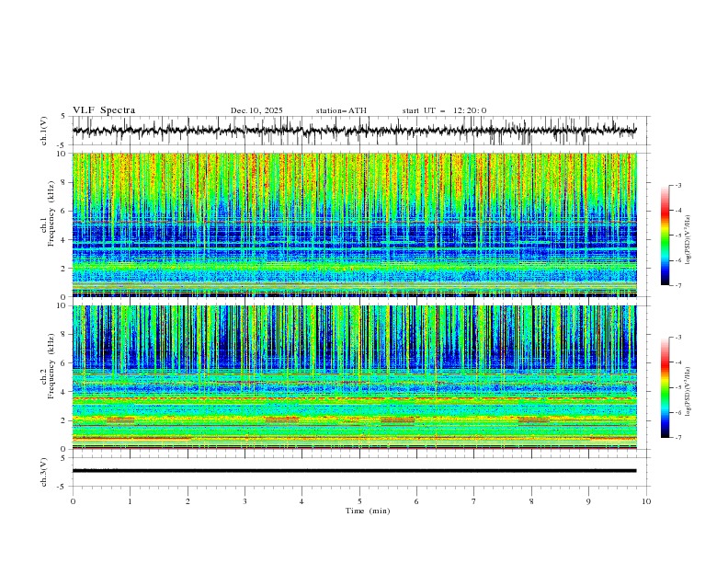Click the Dec.10, 2025 date label

click(256, 110)
